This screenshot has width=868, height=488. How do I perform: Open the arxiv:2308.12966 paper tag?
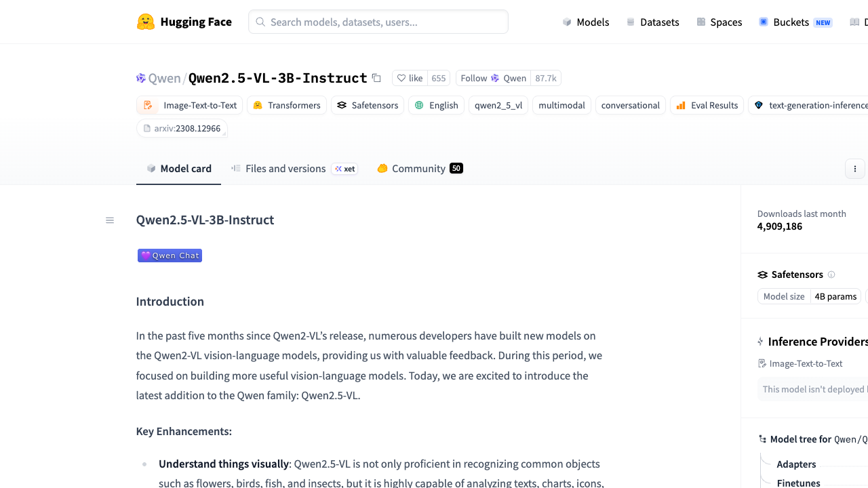[182, 128]
